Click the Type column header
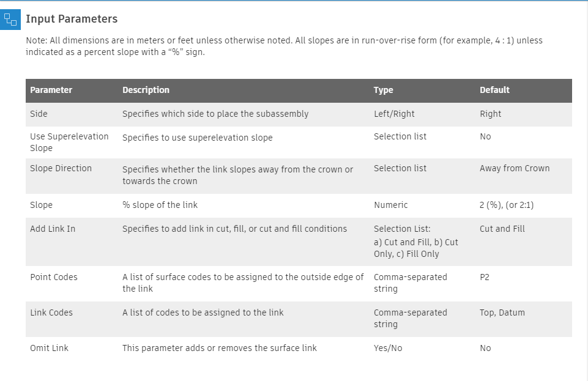 (384, 90)
